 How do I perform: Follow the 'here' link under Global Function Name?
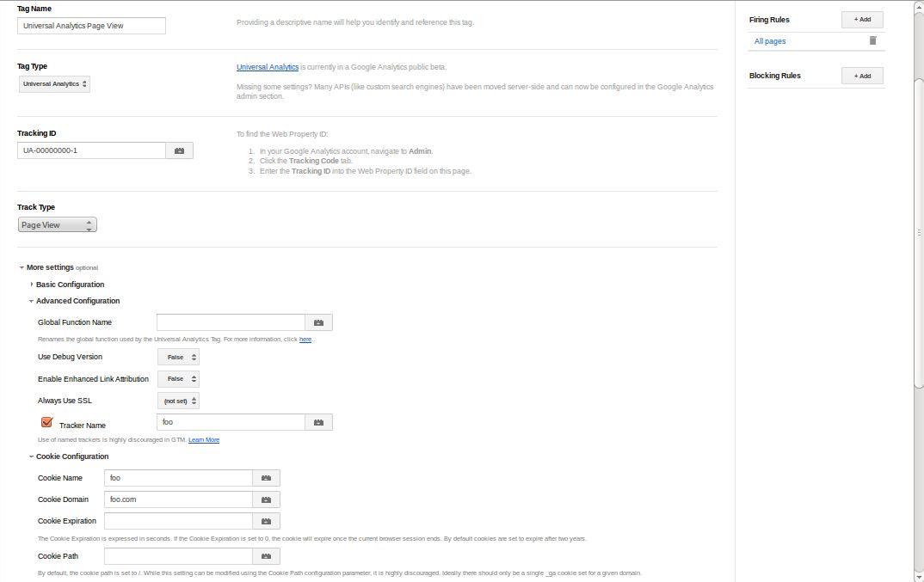coord(305,340)
